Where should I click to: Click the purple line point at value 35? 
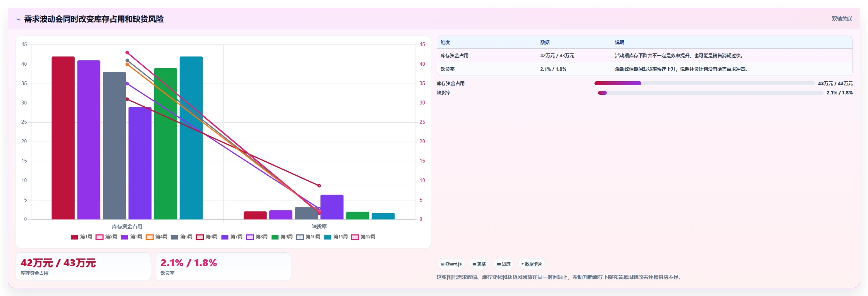(127, 84)
